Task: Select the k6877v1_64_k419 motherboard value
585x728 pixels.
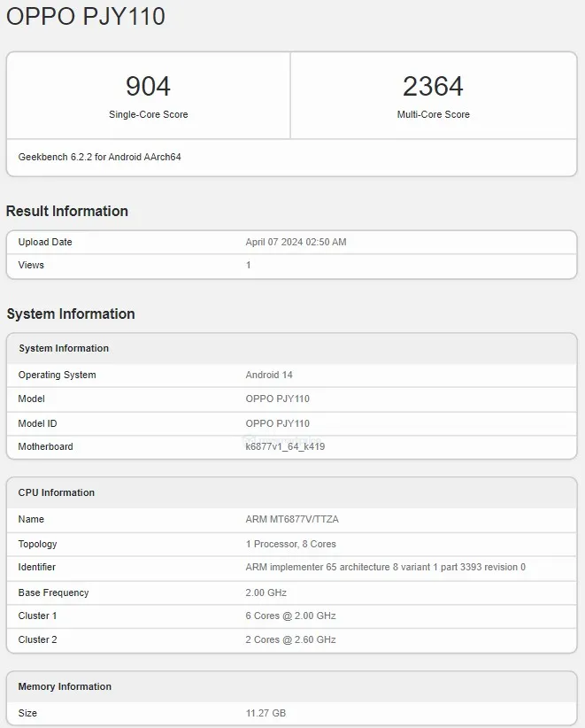Action: pos(285,446)
